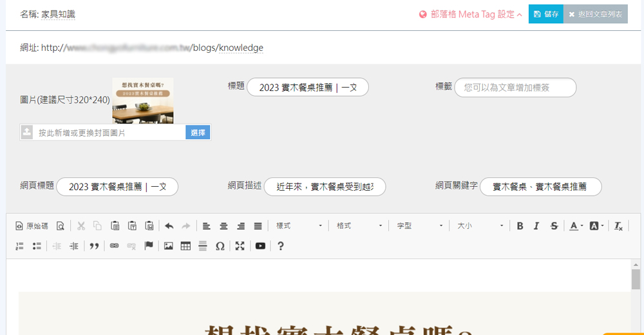Insert an image into the editor

pos(168,246)
